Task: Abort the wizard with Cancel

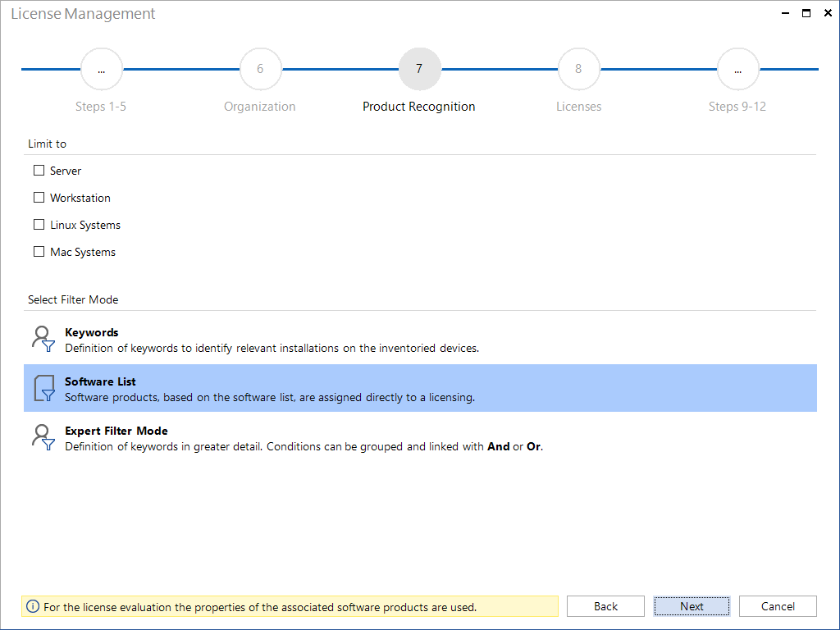Action: [778, 606]
